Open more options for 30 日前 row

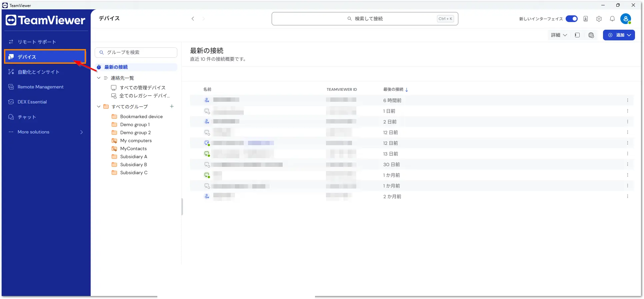pos(627,165)
